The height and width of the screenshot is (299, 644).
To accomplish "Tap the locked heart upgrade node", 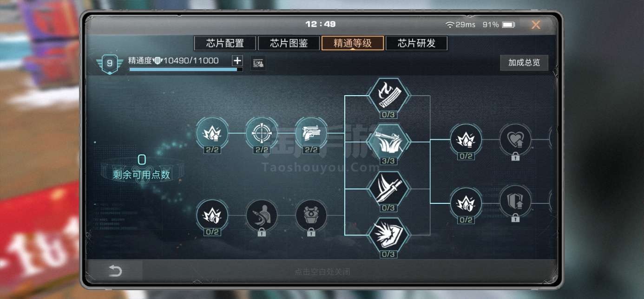I will (515, 139).
